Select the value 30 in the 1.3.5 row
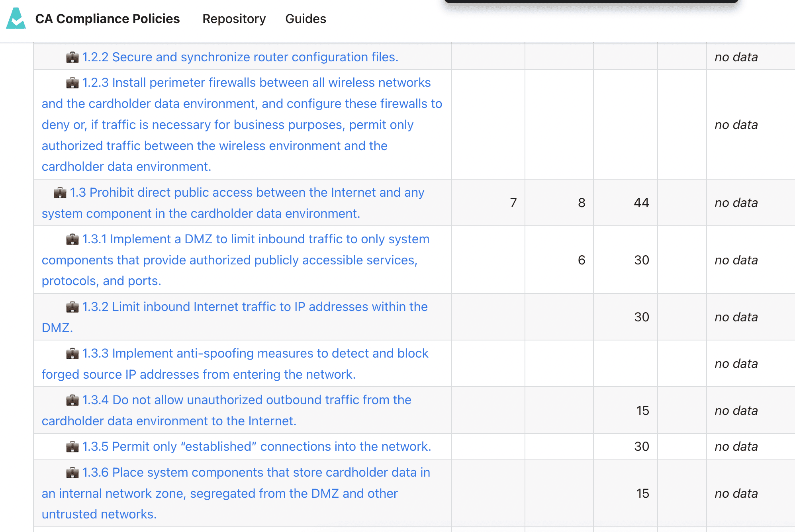This screenshot has height=532, width=795. coord(642,446)
